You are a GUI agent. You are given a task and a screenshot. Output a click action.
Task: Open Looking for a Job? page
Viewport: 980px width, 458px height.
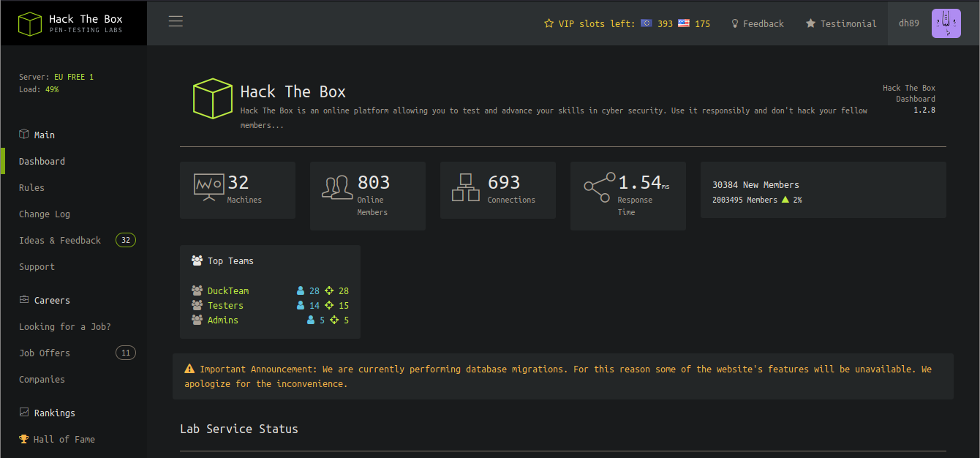coord(65,326)
